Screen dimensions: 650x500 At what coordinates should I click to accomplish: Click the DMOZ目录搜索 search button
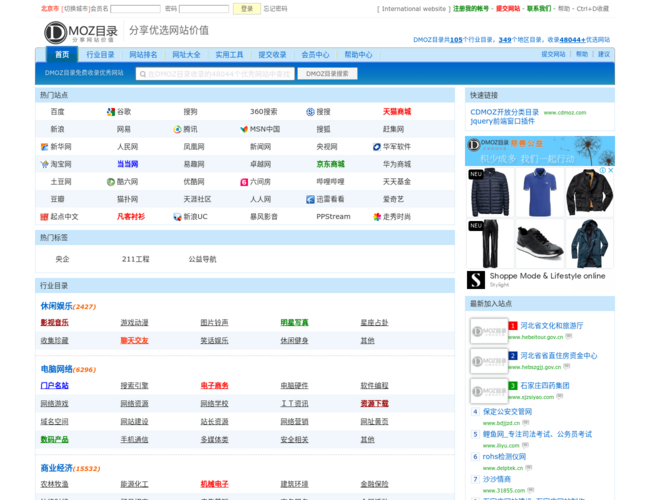tap(327, 73)
